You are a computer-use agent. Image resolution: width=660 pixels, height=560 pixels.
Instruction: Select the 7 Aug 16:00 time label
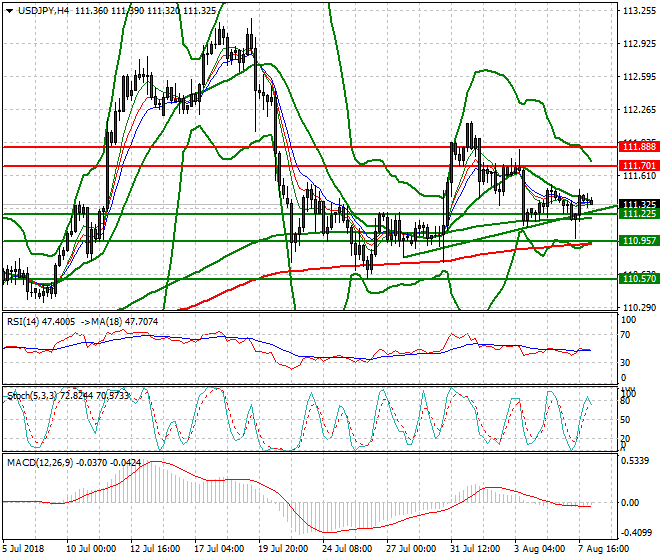point(604,549)
